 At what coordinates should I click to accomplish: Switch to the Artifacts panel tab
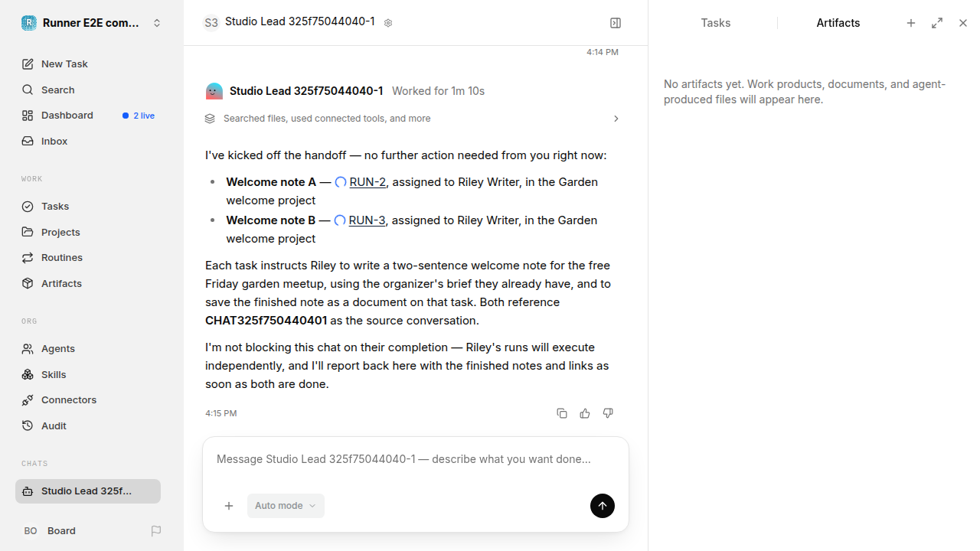pyautogui.click(x=838, y=23)
